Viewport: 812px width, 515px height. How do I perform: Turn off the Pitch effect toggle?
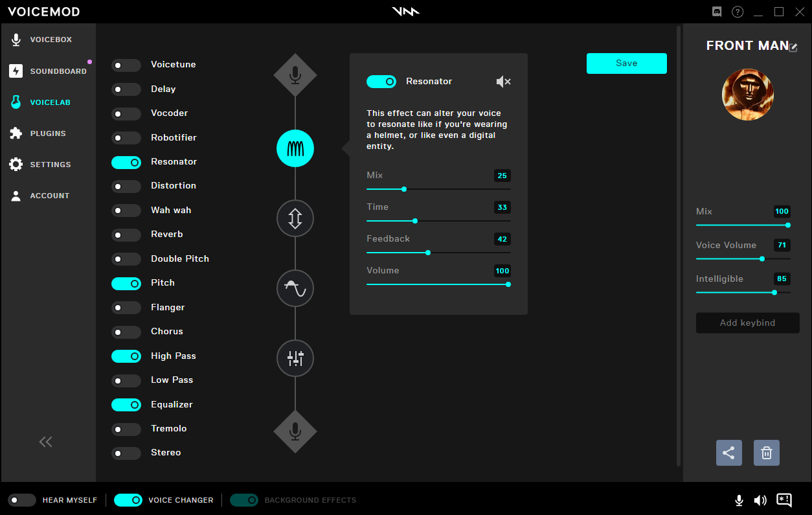(126, 283)
